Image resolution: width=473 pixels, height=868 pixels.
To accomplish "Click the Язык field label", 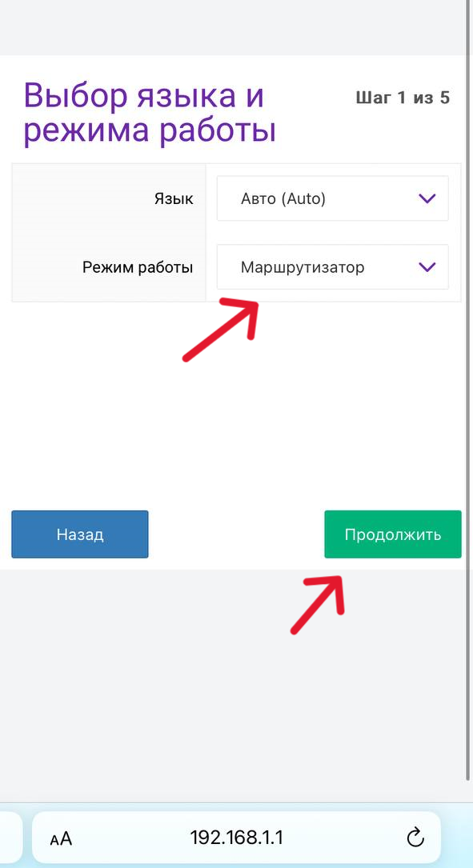I will (174, 199).
